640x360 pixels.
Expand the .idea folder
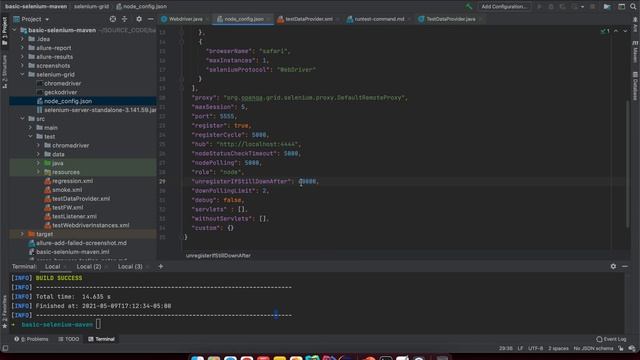coord(22,39)
